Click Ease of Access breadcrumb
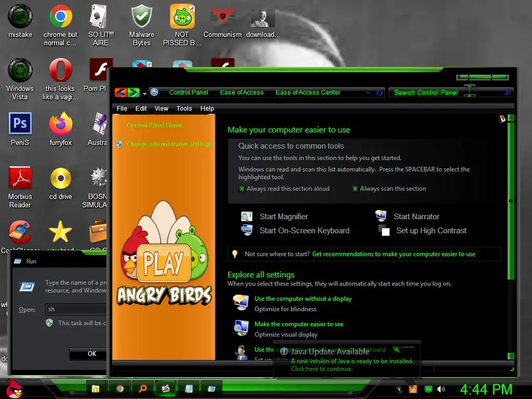This screenshot has height=399, width=532. click(242, 92)
